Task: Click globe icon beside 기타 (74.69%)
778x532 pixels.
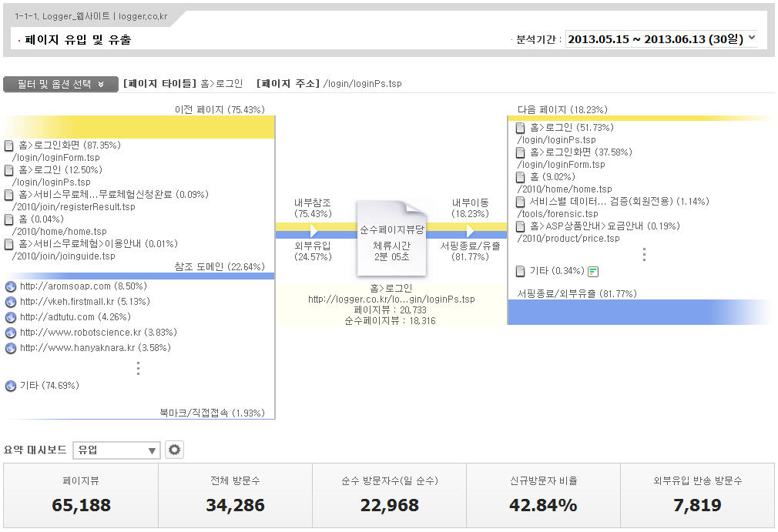Action: [x=11, y=386]
